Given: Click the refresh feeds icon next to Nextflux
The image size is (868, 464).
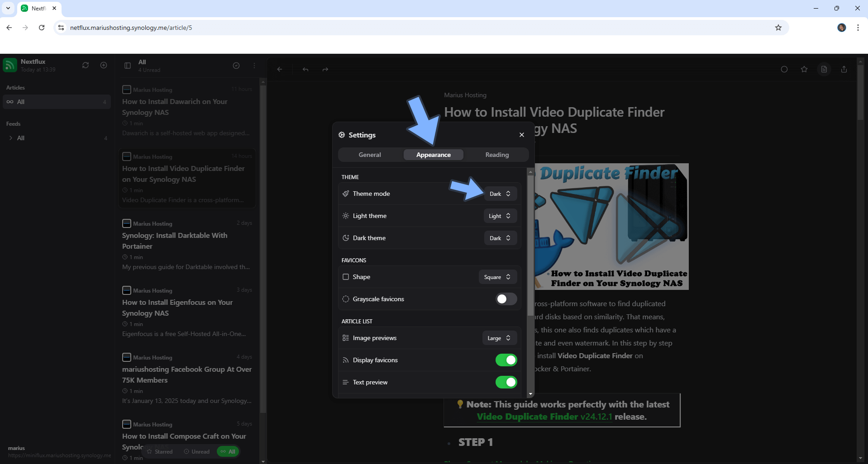Looking at the screenshot, I should (86, 65).
